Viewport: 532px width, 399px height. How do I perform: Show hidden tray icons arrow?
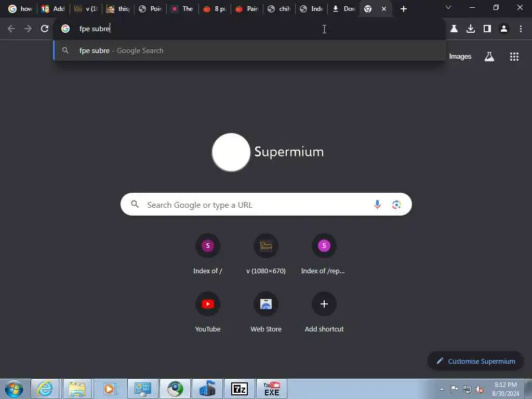tap(442, 390)
